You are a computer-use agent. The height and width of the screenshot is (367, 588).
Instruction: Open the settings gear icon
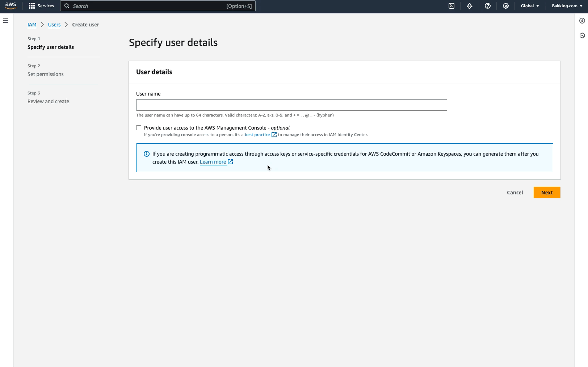(505, 6)
